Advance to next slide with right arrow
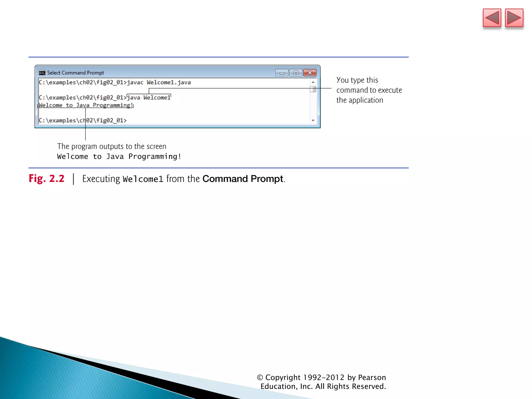Viewport: 532px width, 399px height. click(514, 18)
